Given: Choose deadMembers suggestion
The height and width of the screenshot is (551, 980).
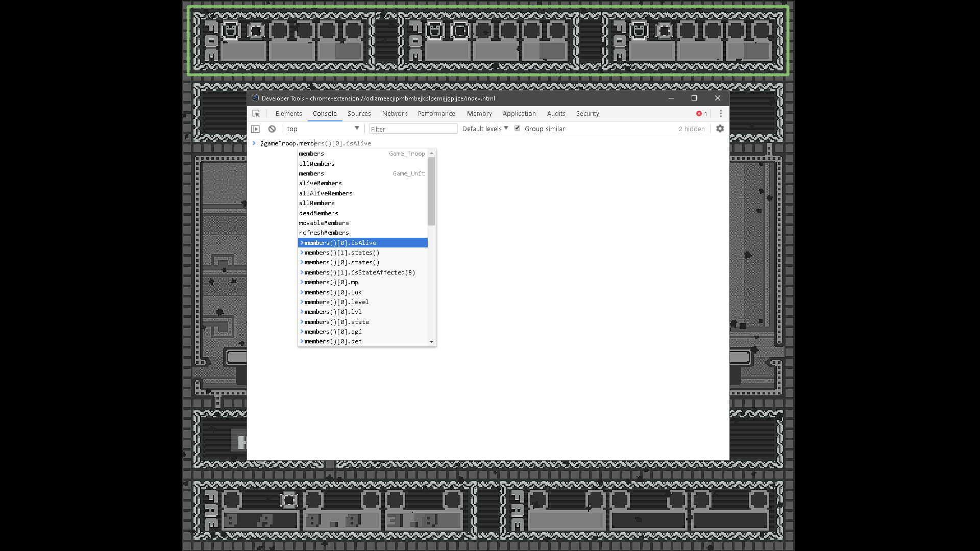Looking at the screenshot, I should [x=362, y=213].
